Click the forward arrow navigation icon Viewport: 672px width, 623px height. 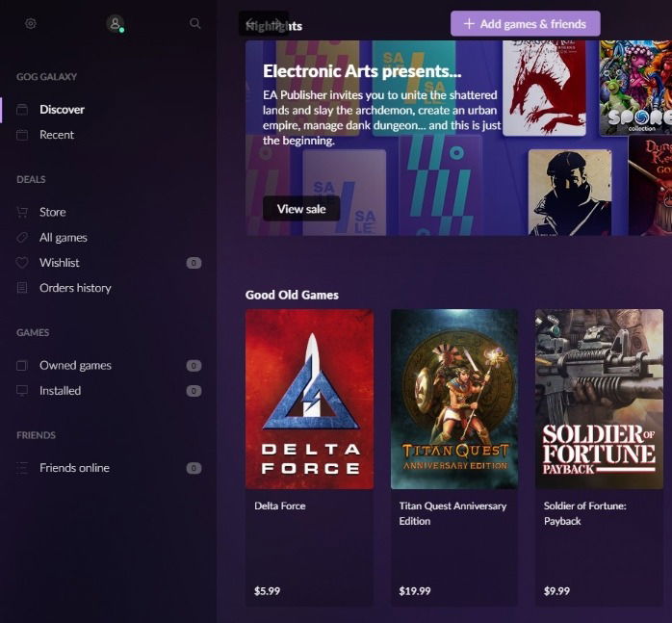277,23
